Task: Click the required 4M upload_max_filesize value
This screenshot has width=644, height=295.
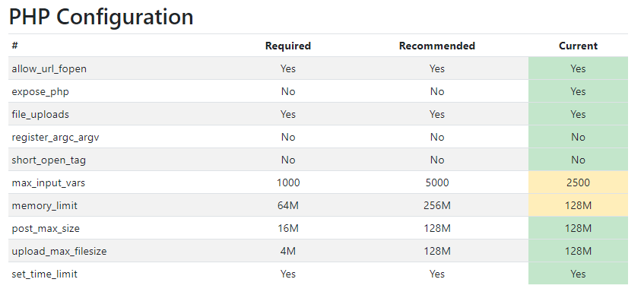Action: pos(288,251)
